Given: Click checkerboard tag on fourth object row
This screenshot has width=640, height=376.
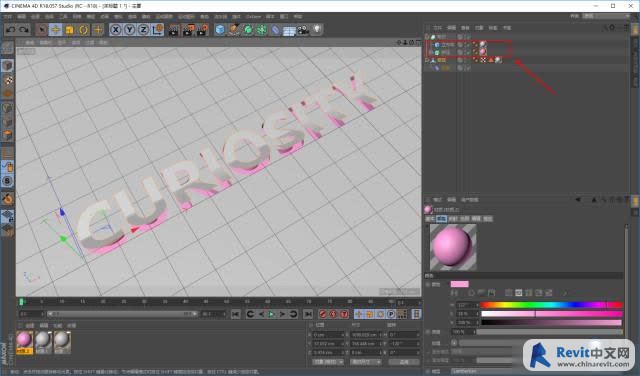Looking at the screenshot, I should click(x=483, y=60).
